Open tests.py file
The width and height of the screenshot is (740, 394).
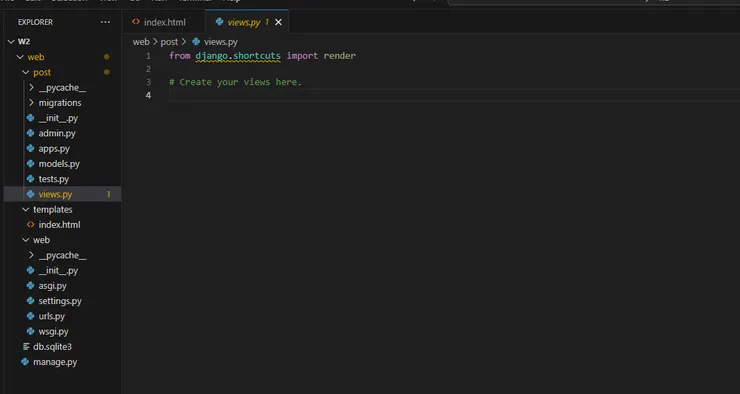53,179
